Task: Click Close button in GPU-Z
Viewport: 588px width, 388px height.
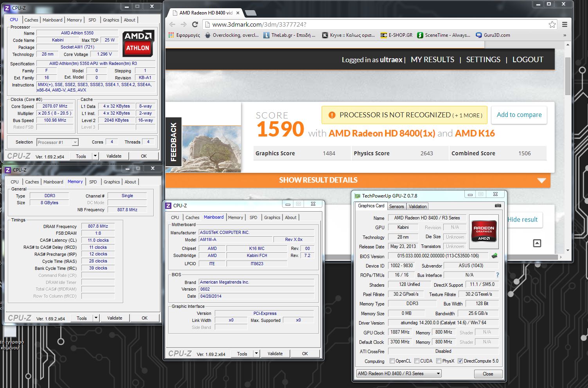Action: [488, 374]
